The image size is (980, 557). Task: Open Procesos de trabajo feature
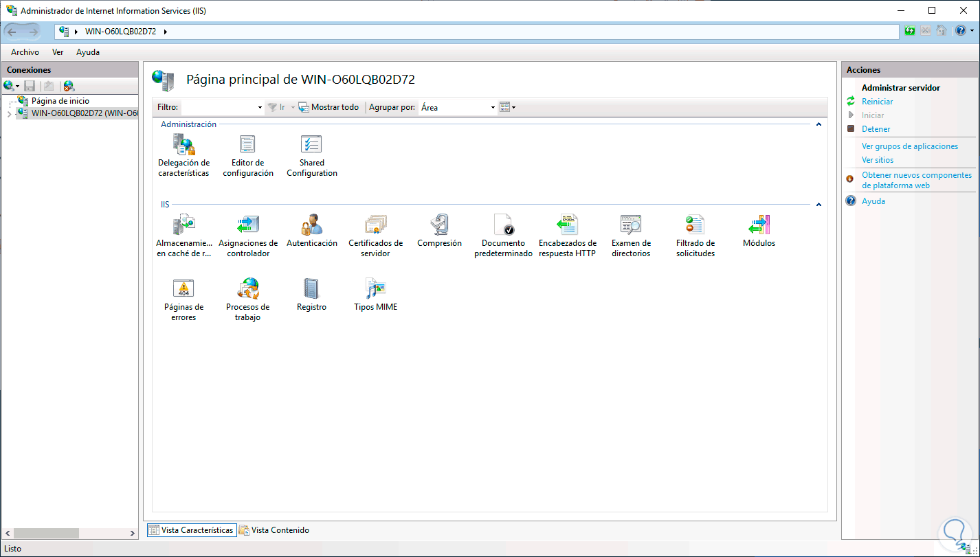(x=248, y=300)
